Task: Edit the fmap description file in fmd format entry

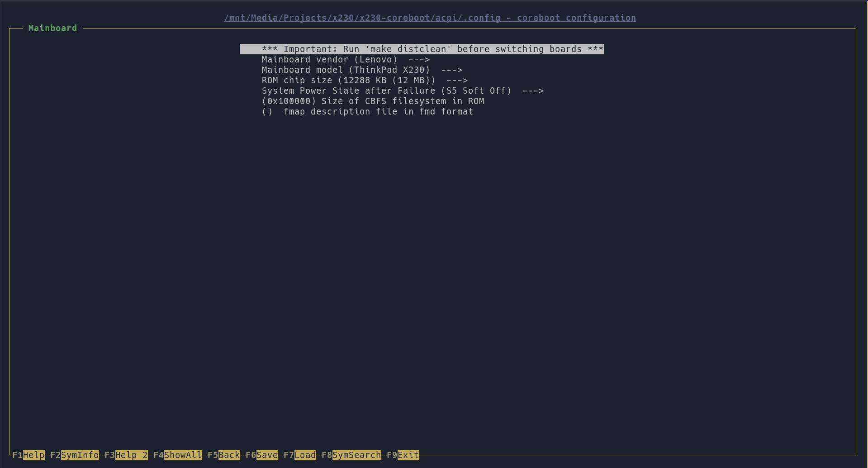Action: pyautogui.click(x=367, y=112)
